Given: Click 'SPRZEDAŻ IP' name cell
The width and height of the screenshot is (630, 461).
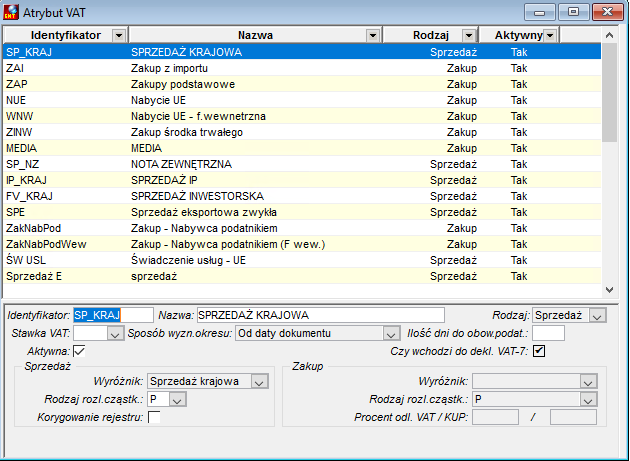Looking at the screenshot, I should pos(164,180).
